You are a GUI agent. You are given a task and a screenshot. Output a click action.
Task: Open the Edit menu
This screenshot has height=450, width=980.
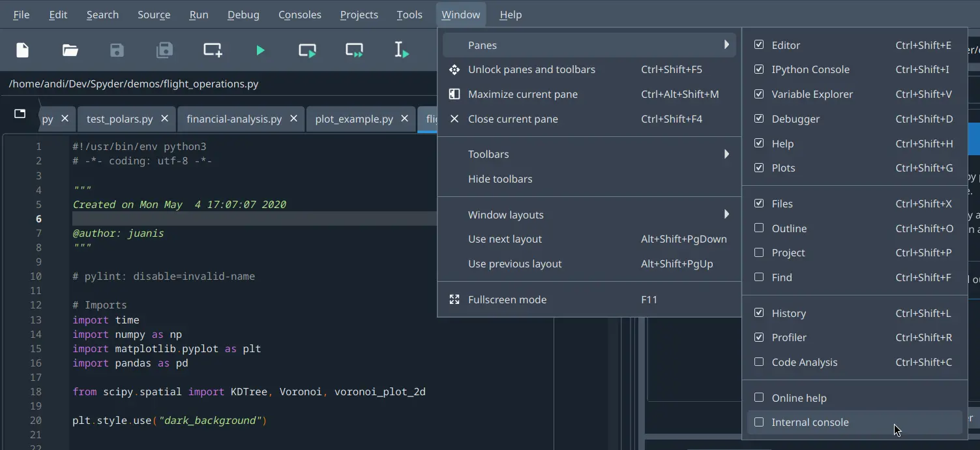tap(58, 14)
